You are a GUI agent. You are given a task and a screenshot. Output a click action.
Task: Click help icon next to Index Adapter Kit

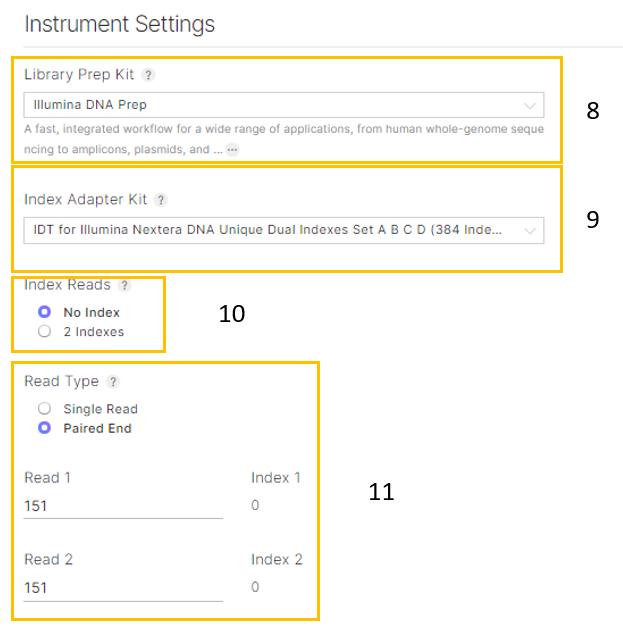[161, 200]
